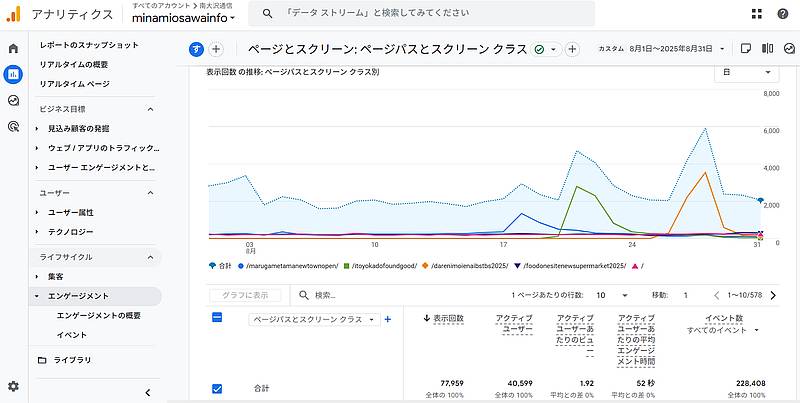Open the help question mark icon
Image resolution: width=800 pixels, height=403 pixels.
click(781, 14)
